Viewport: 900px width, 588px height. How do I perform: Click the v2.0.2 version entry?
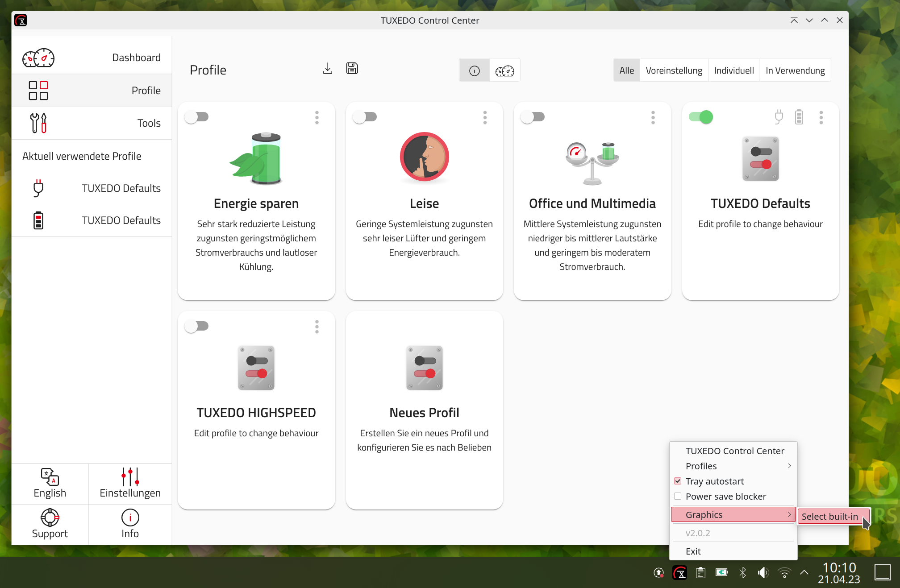[x=733, y=533]
